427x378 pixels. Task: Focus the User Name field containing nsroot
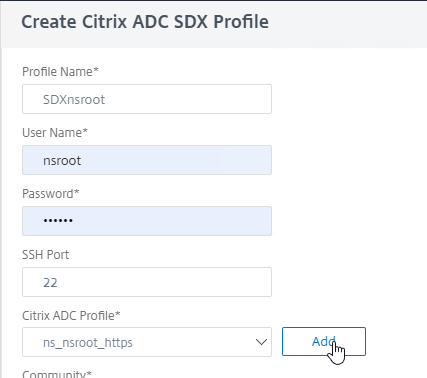(x=147, y=160)
